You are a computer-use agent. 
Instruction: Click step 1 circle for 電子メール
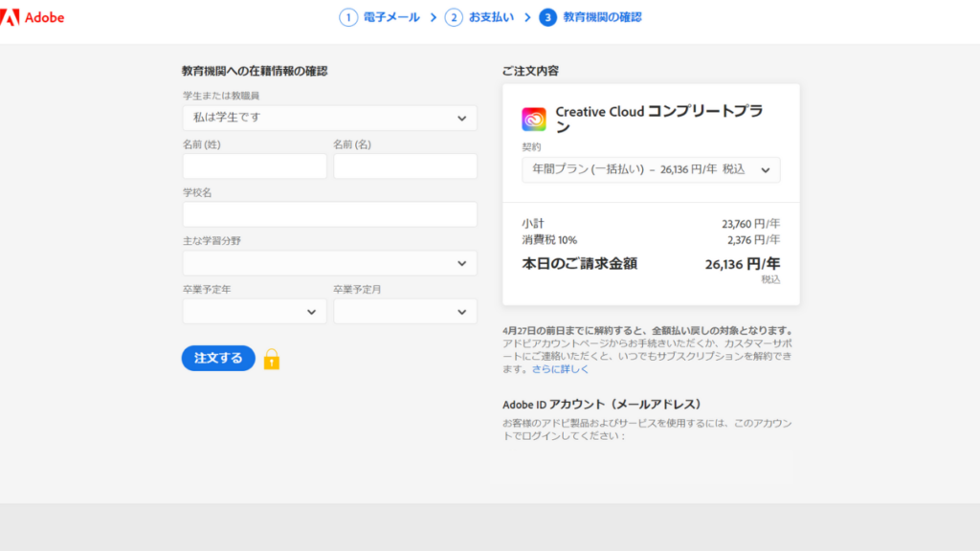pyautogui.click(x=348, y=17)
